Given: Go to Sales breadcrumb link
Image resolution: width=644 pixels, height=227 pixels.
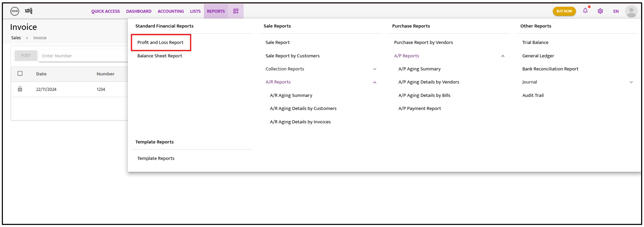Looking at the screenshot, I should [x=16, y=38].
